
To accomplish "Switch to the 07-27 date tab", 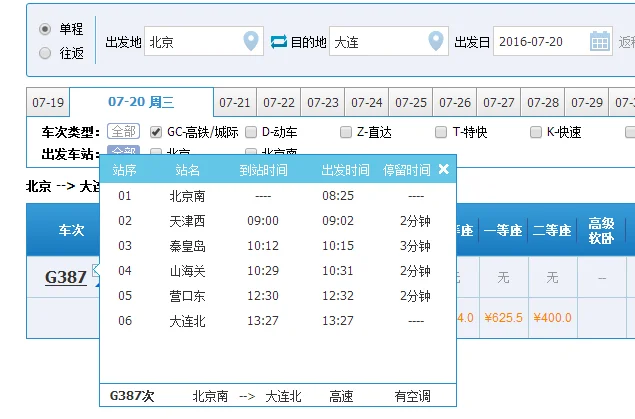I will [499, 102].
